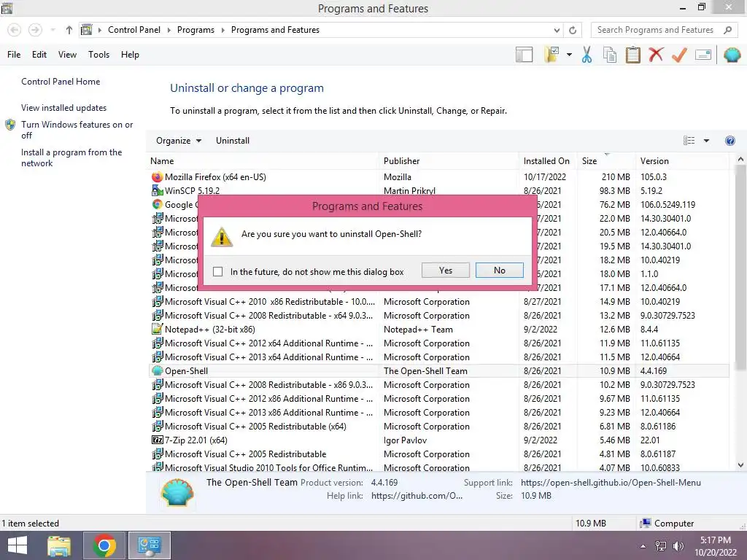The image size is (747, 560).
Task: Click the Uninstall command button
Action: [233, 141]
